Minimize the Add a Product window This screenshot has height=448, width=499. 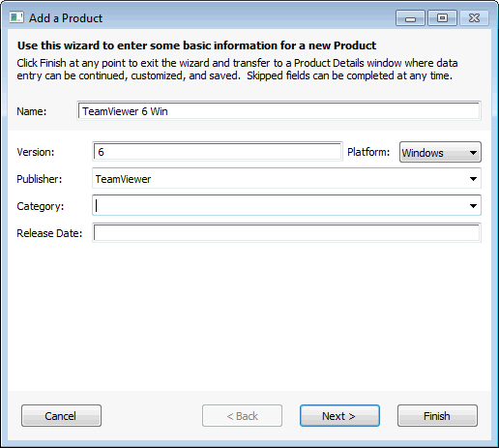click(410, 18)
